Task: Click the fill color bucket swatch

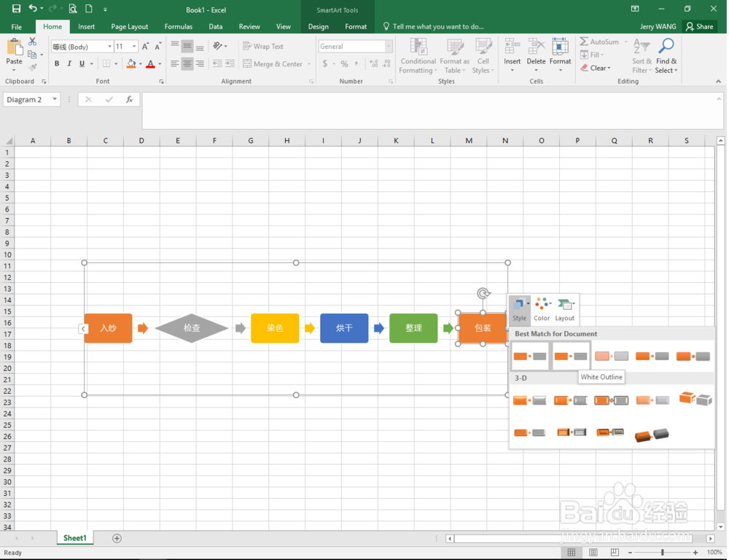Action: click(x=131, y=63)
